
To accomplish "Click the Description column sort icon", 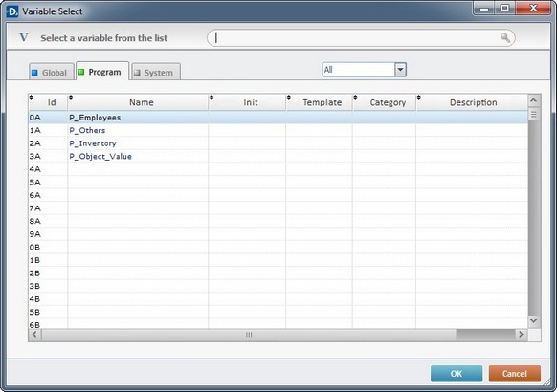I will (419, 98).
